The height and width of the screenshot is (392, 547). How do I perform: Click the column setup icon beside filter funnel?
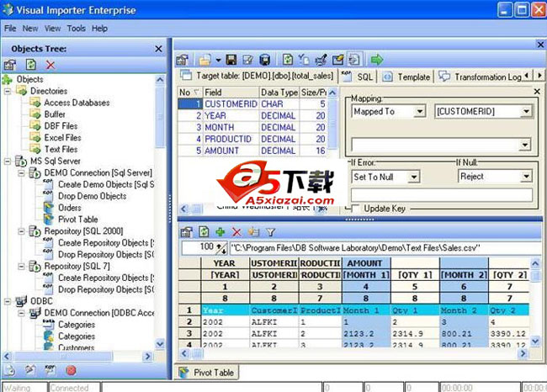pyautogui.click(x=253, y=232)
